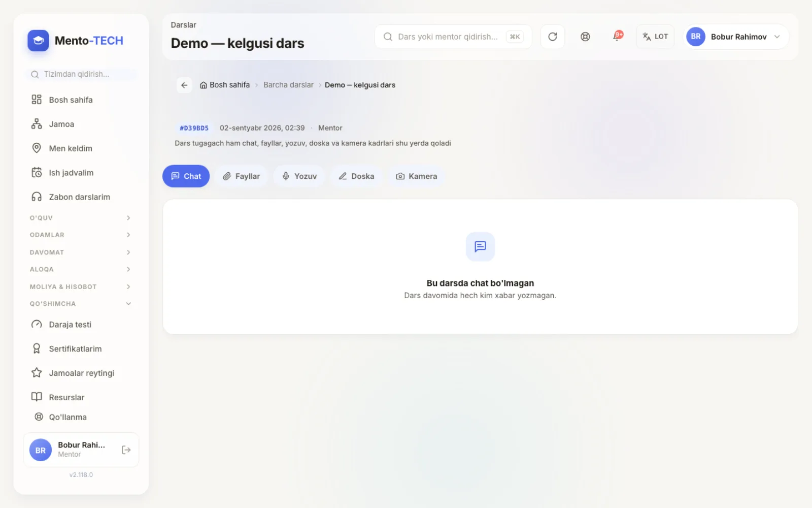
Task: Focus the Tizimdan qidirish search field
Action: pyautogui.click(x=81, y=74)
